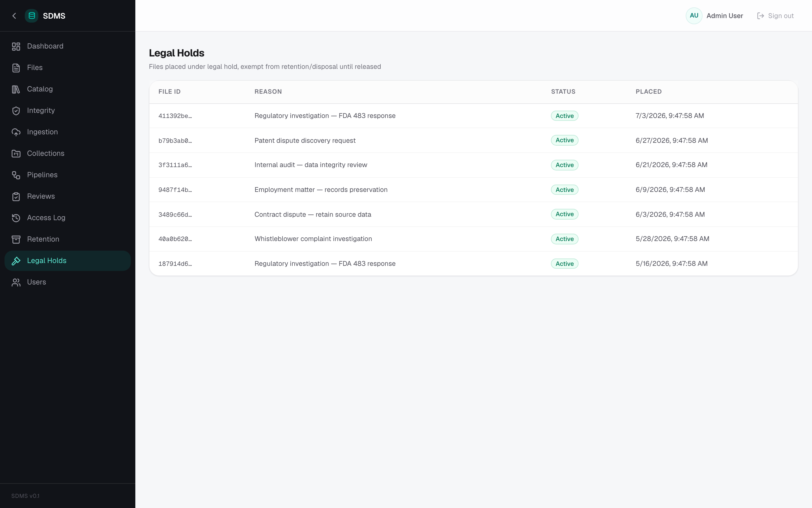Click the 6/9/2026, 9:47:58 AM date
This screenshot has width=812, height=508.
click(670, 190)
